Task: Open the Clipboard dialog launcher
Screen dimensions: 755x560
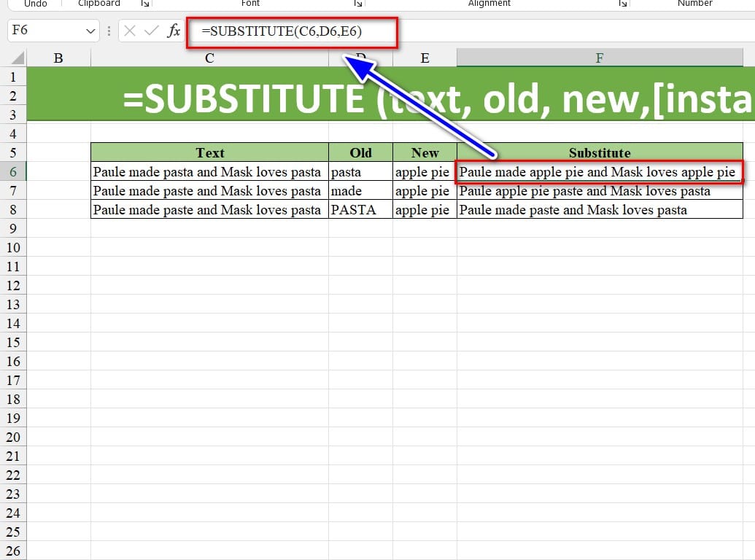Action: (145, 4)
